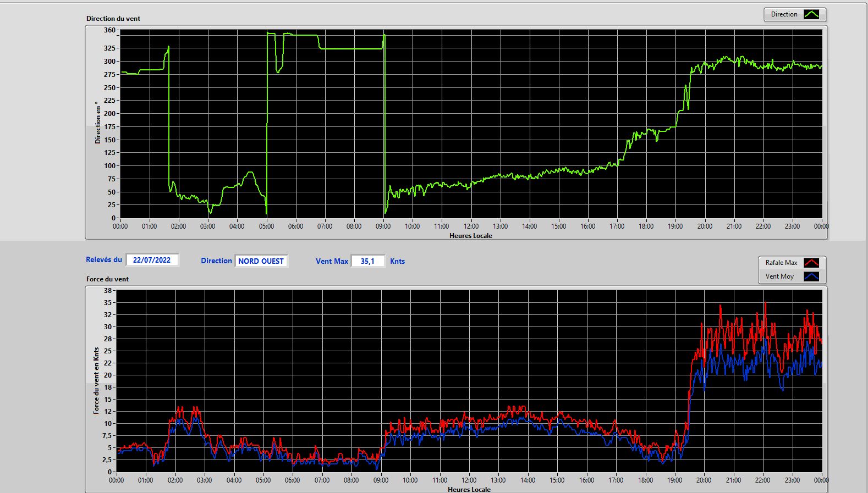Click the NORD OUEST direction field
The height and width of the screenshot is (493, 868).
(261, 261)
